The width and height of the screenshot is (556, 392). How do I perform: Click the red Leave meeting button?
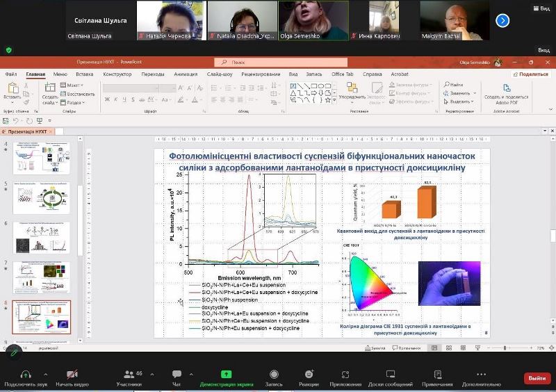click(537, 378)
